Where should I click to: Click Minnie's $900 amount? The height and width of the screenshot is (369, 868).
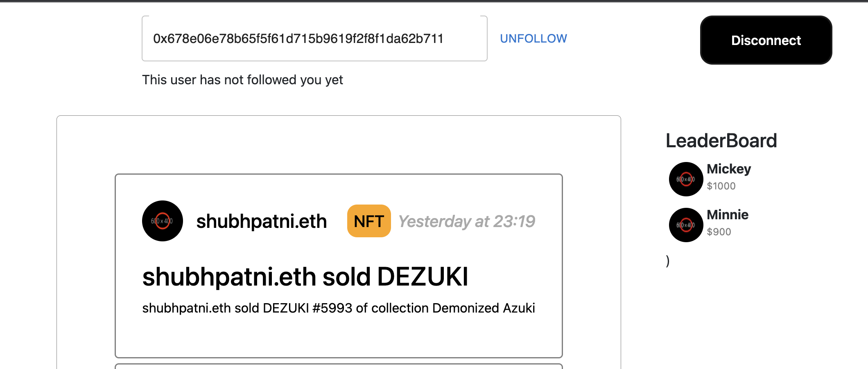point(719,232)
